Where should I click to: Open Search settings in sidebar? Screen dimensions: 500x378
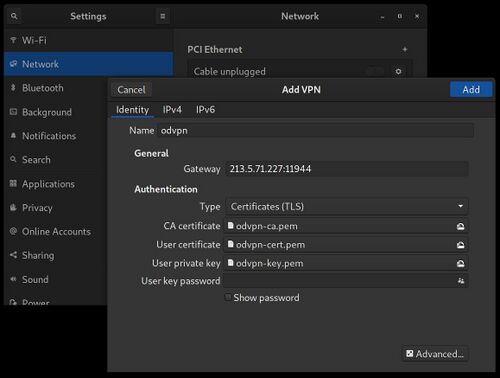(x=56, y=160)
